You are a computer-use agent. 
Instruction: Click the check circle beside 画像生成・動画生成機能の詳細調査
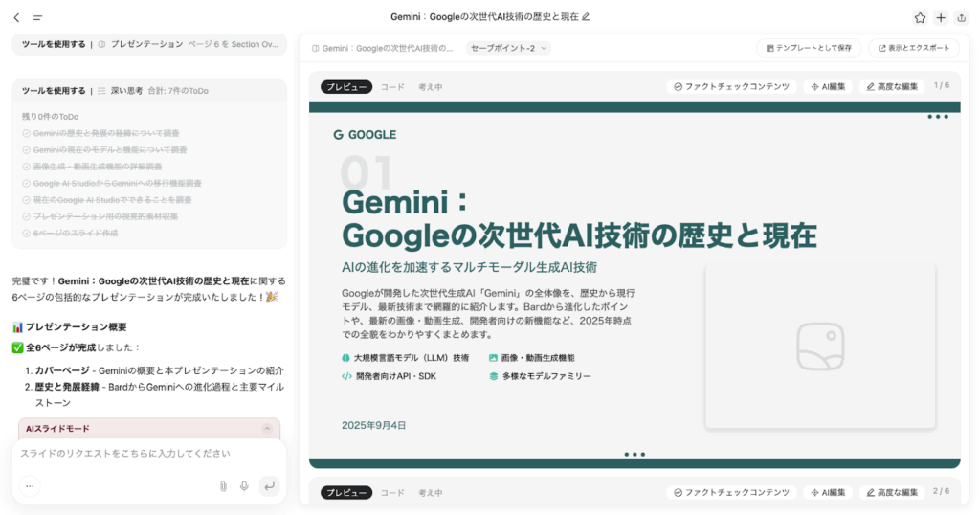click(27, 167)
